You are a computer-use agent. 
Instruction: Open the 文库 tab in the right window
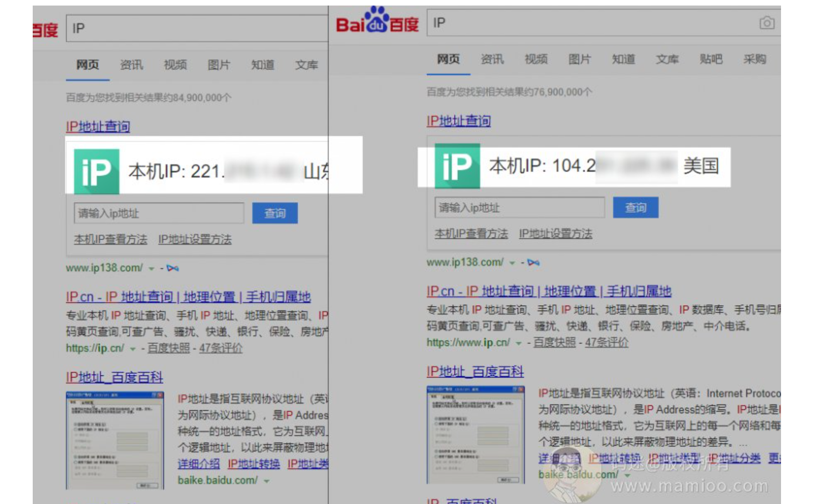click(x=667, y=59)
